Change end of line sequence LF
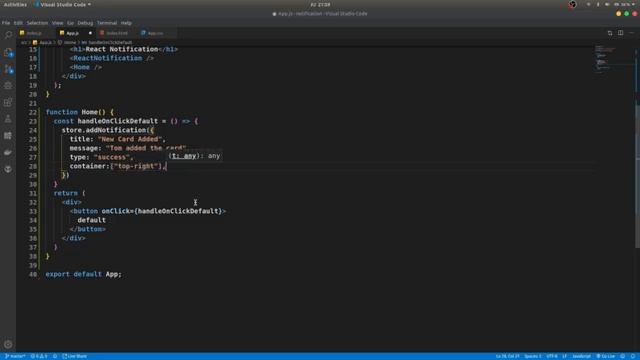This screenshot has height=360, width=640. tap(564, 356)
